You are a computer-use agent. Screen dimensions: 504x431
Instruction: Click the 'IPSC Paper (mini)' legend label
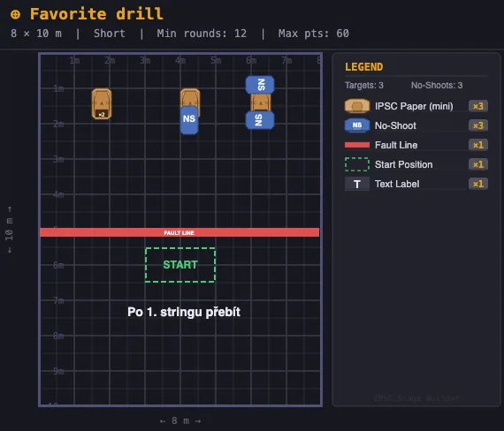tap(414, 106)
